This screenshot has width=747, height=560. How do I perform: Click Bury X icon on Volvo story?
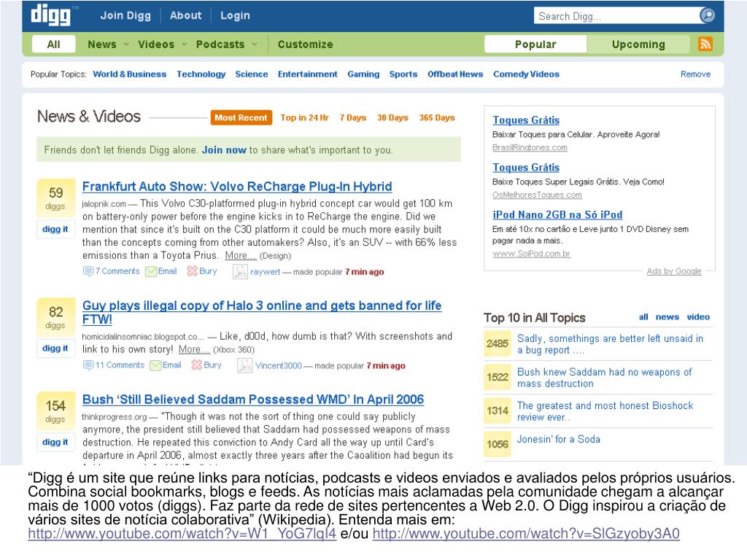tap(192, 271)
